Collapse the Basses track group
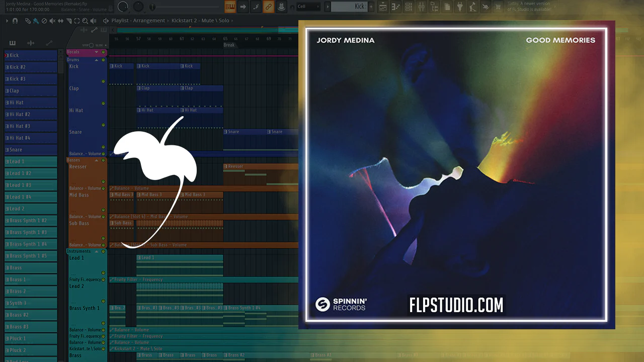 pyautogui.click(x=97, y=160)
